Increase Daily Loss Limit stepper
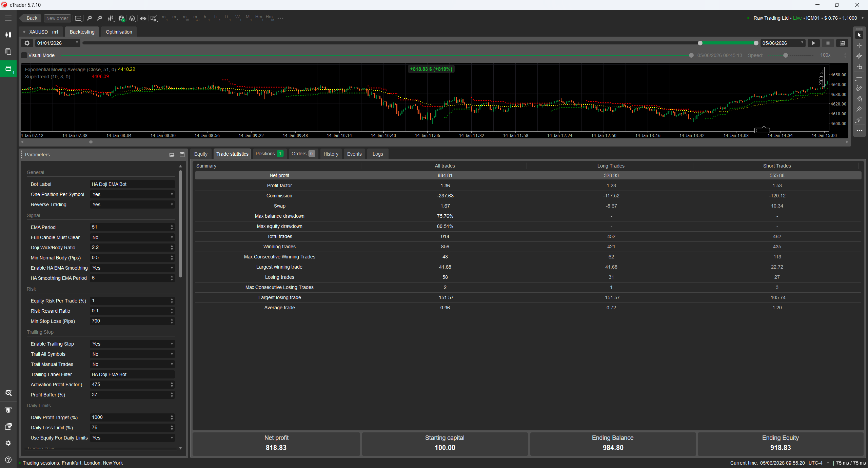The width and height of the screenshot is (868, 468). [x=172, y=426]
